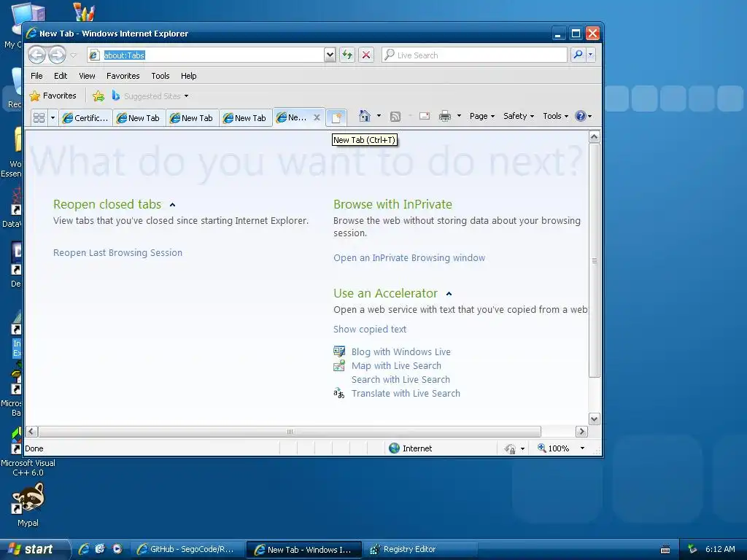Expand the address bar history dropdown
747x560 pixels.
point(330,55)
